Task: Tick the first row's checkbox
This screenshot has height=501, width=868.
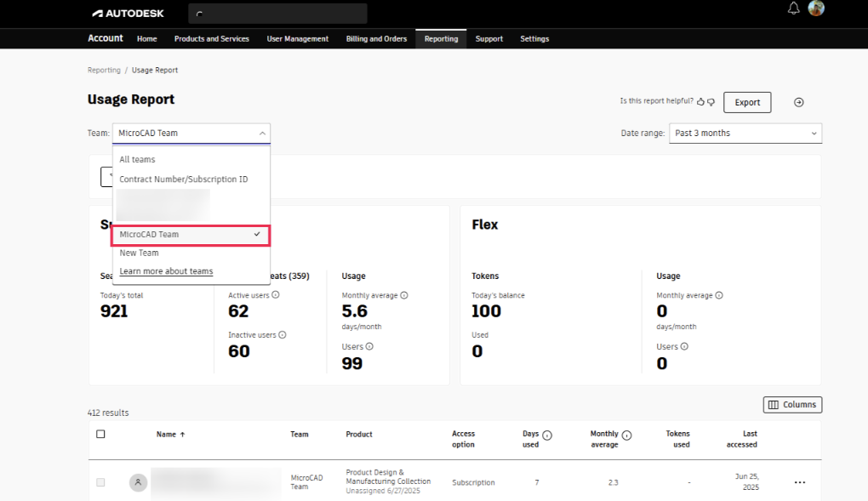Action: point(100,482)
